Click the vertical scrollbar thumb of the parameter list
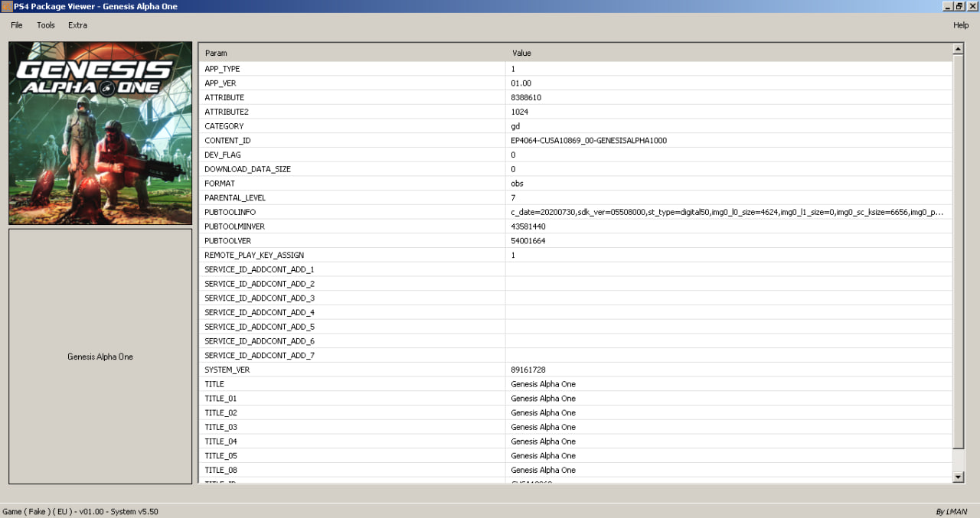This screenshot has width=980, height=518. [958, 252]
